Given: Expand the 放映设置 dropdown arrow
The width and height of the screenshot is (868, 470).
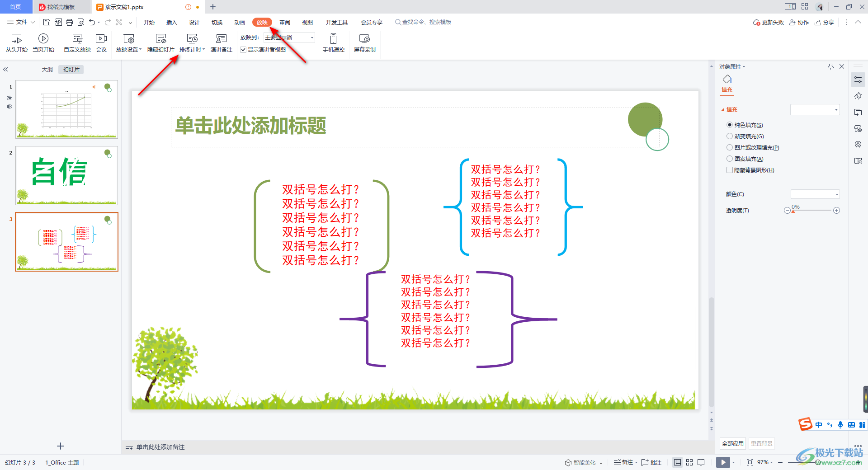Looking at the screenshot, I should [141, 50].
